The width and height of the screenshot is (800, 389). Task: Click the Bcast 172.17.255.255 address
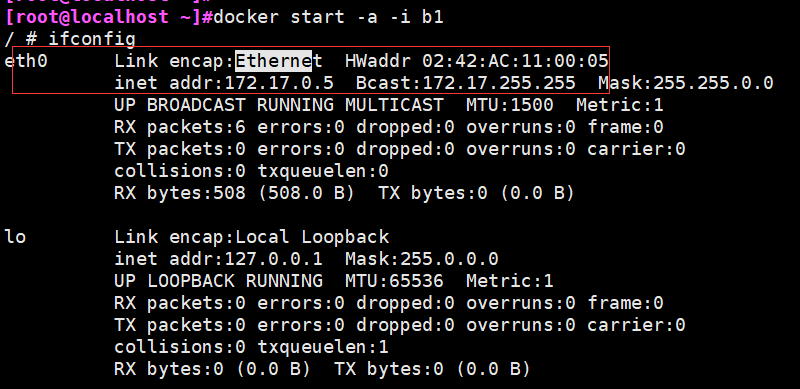tap(465, 83)
